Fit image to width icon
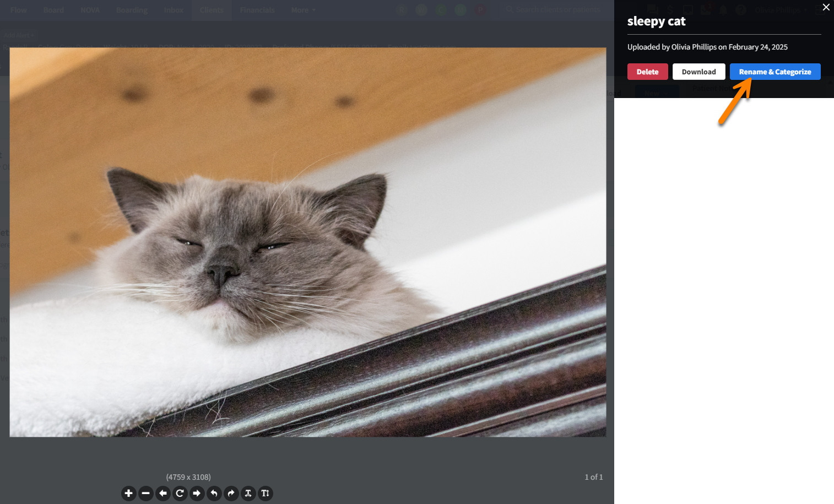 coord(248,494)
